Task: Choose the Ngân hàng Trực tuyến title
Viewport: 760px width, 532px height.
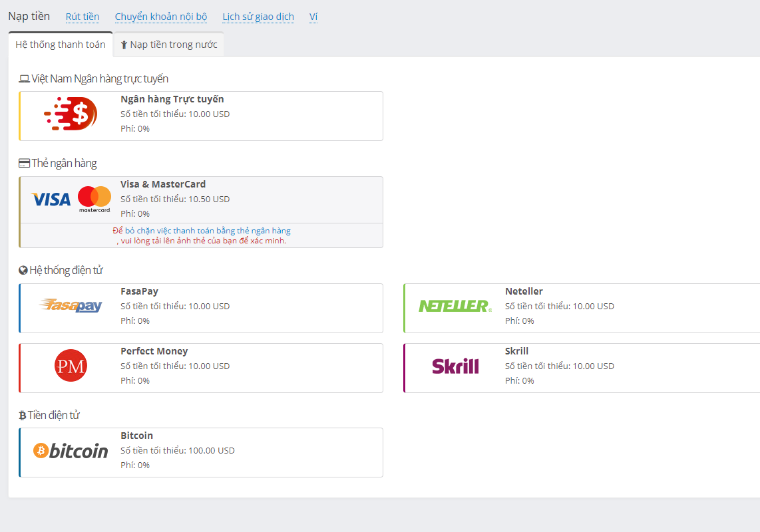Action: pos(172,99)
